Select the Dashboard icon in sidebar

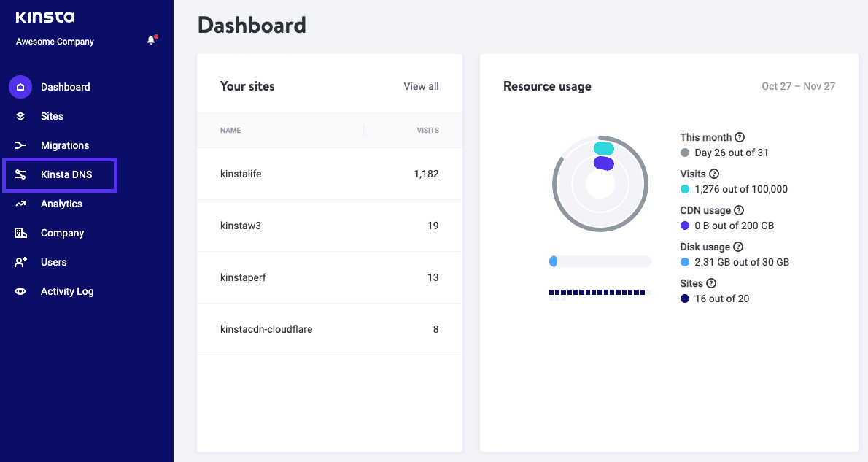click(20, 87)
